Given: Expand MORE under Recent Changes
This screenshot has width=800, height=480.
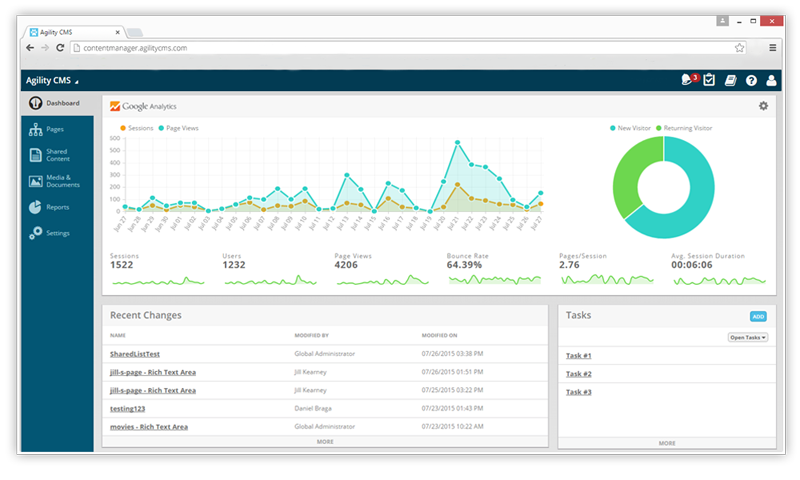Looking at the screenshot, I should 325,441.
